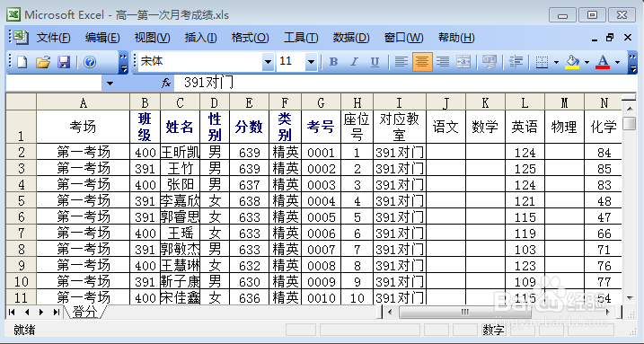This screenshot has height=344, width=644.
Task: Align text right
Action: tap(443, 62)
